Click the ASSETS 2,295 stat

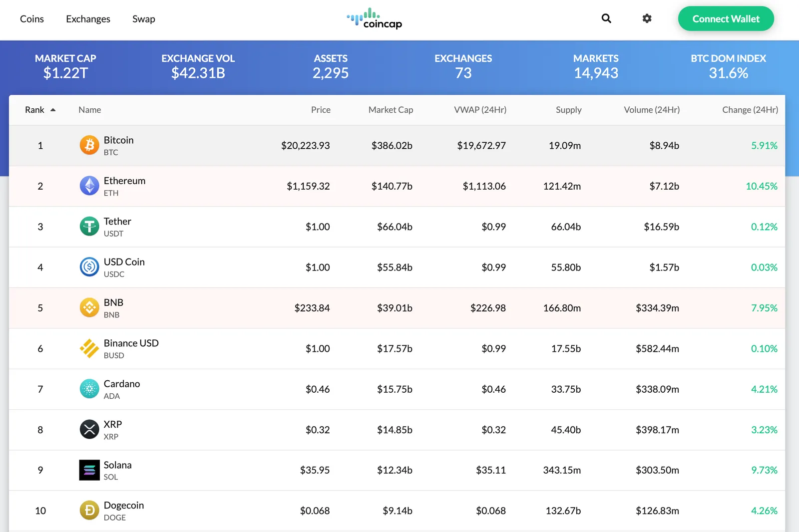click(331, 66)
